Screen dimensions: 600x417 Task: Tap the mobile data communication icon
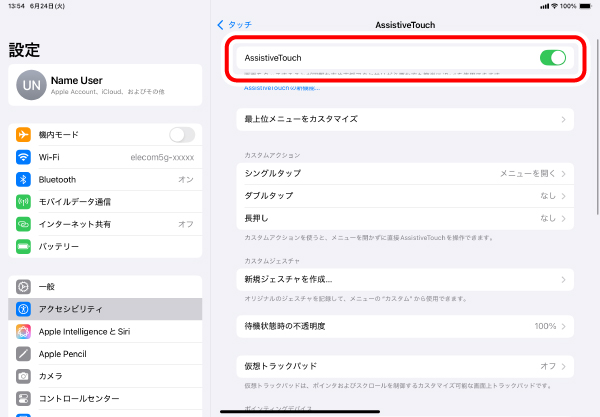tap(24, 201)
